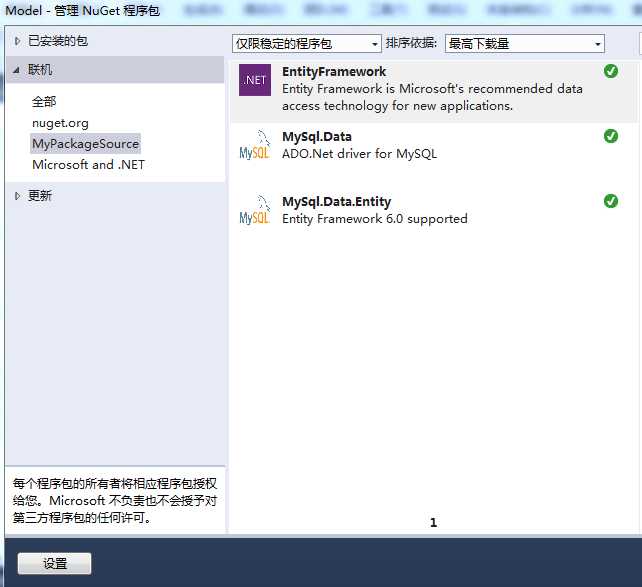Viewport: 642px width, 587px height.
Task: Click the 更新 label
Action: tap(40, 196)
